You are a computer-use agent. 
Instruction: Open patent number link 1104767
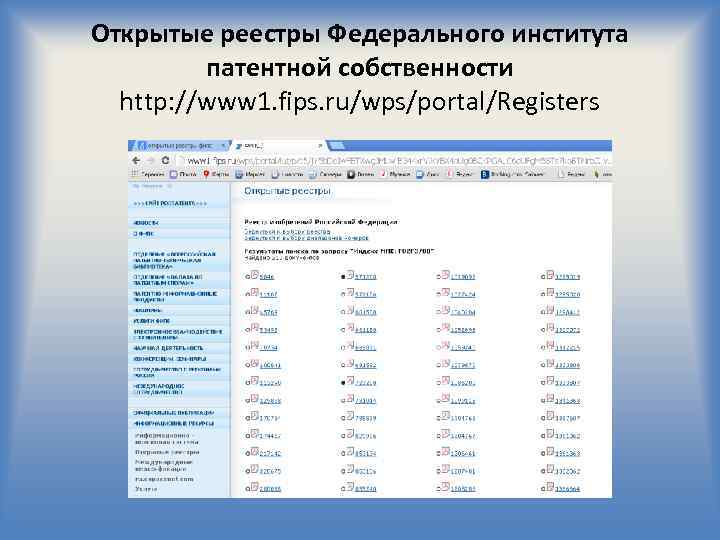[463, 436]
